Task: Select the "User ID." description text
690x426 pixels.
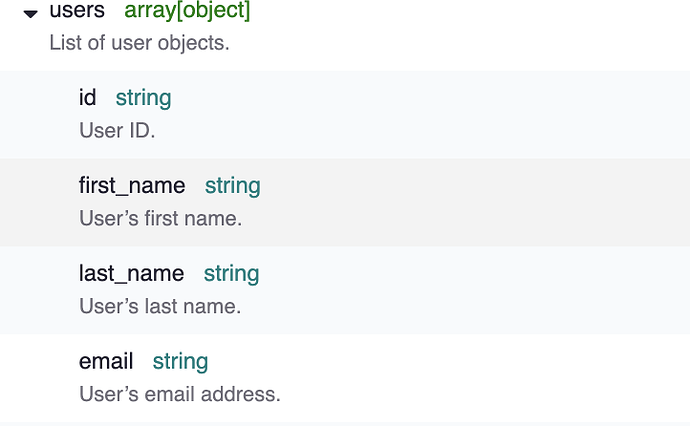Action: (117, 130)
